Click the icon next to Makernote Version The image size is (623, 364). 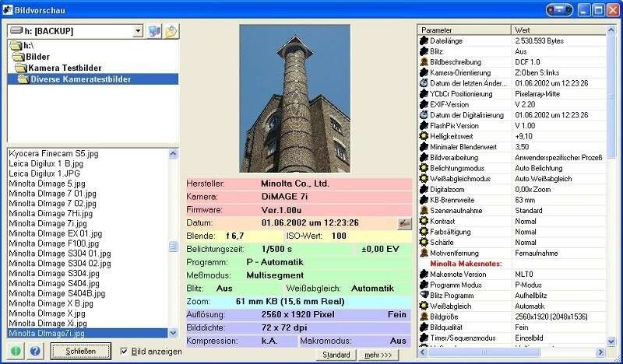(424, 275)
